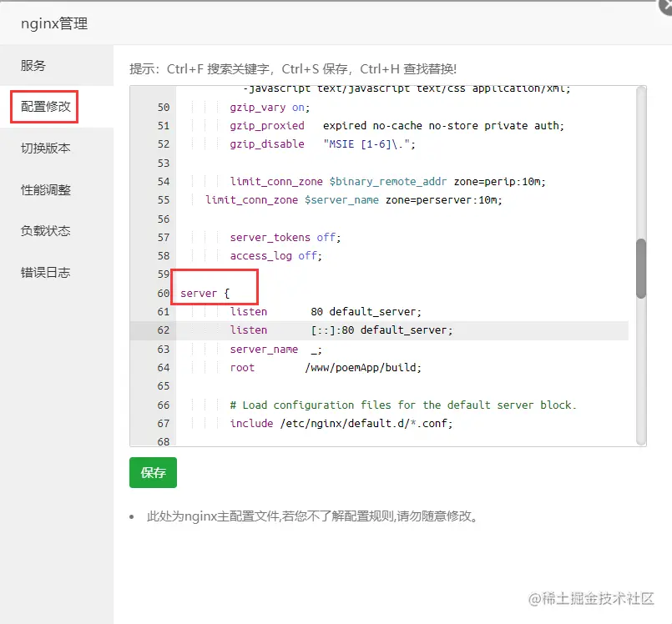Click empty line 65 in the editor

coord(402,386)
